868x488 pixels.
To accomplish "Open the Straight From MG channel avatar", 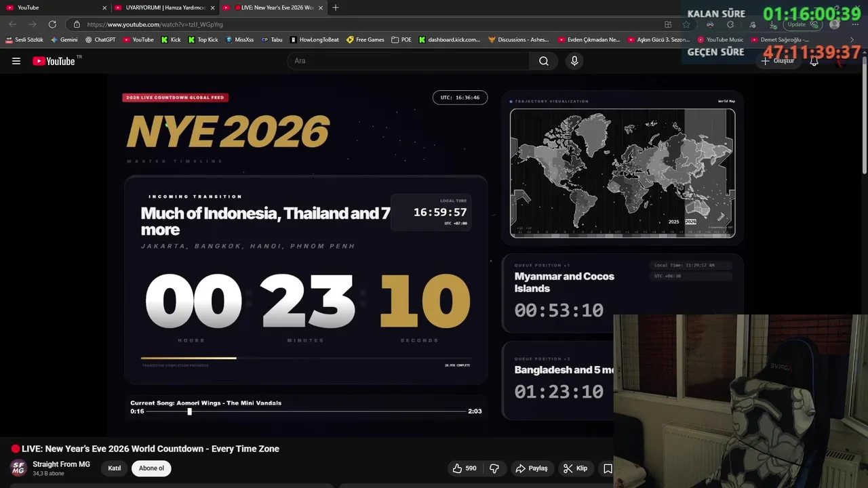I will pyautogui.click(x=18, y=468).
